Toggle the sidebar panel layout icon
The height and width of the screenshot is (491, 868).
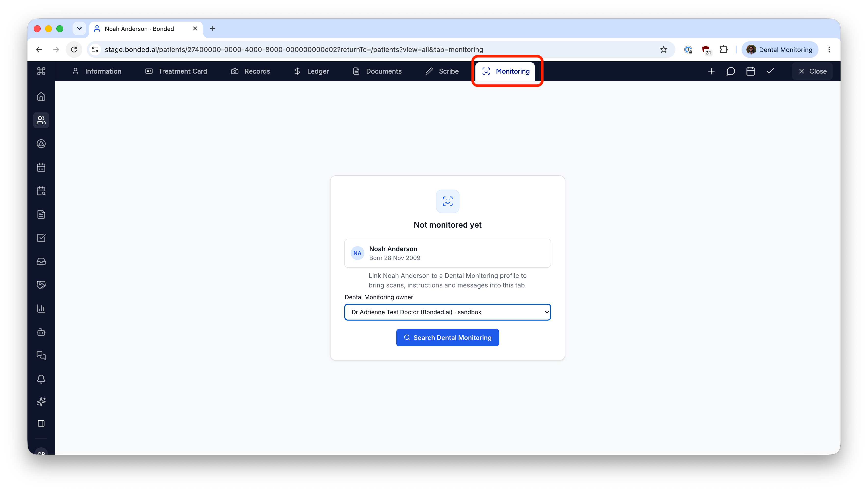[x=41, y=424]
